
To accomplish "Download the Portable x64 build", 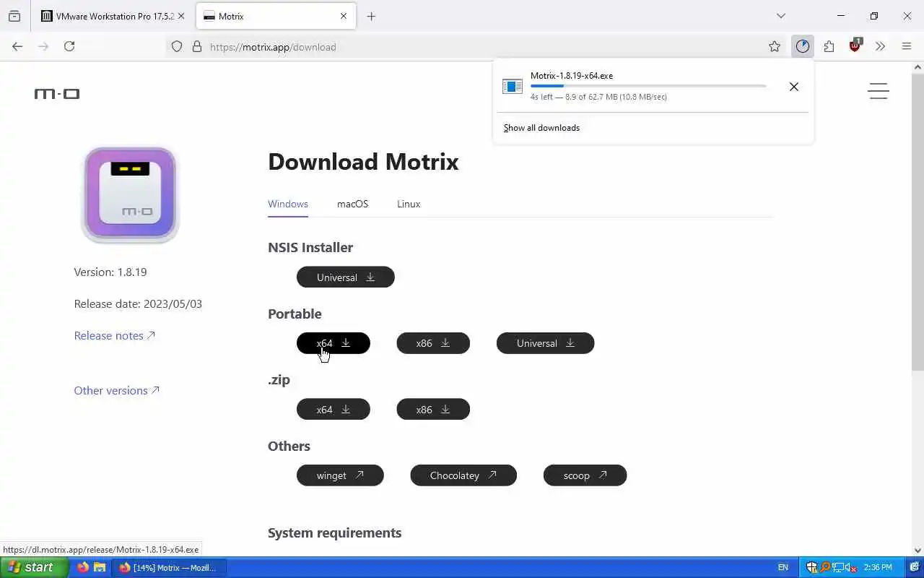I will [x=334, y=343].
